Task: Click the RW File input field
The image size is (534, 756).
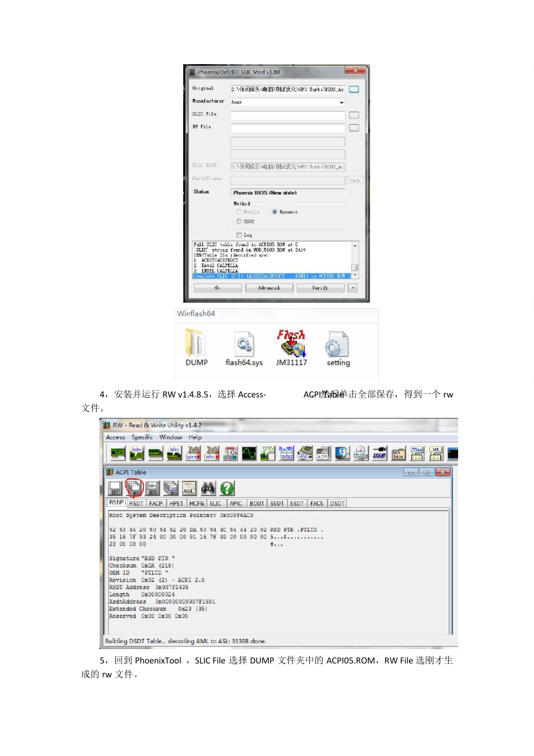Action: (287, 128)
